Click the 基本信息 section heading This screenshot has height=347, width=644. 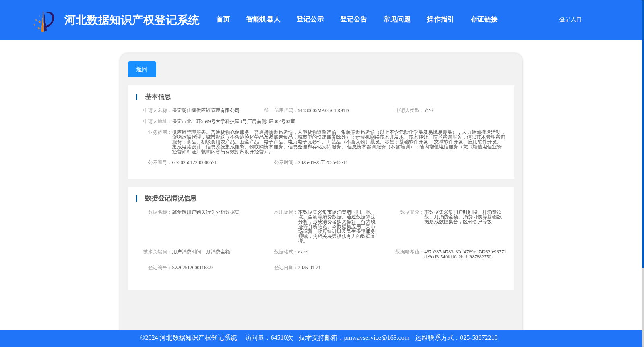click(x=158, y=97)
